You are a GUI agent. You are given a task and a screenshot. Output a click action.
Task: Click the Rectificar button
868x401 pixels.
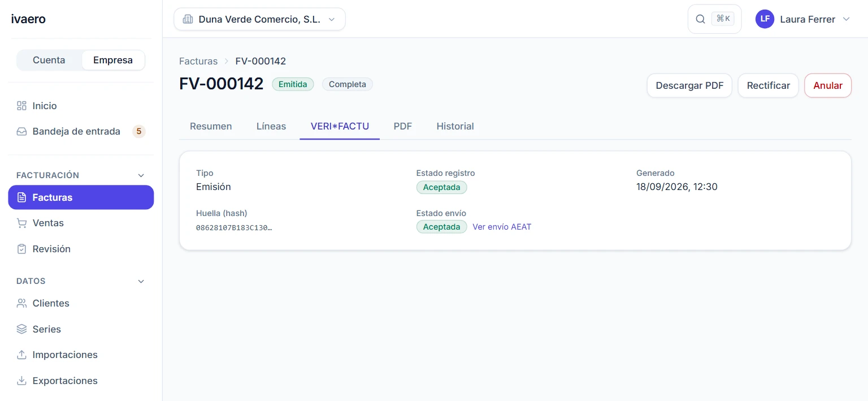[769, 85]
